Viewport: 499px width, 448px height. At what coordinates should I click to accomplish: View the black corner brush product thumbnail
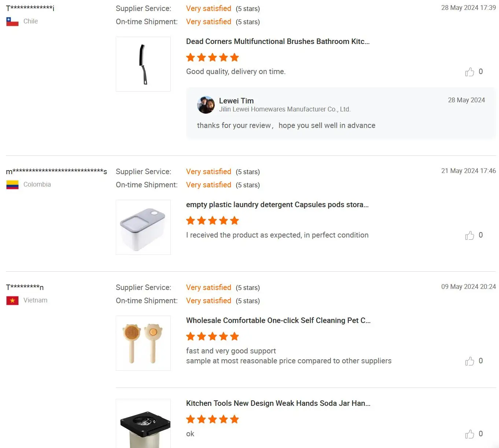tap(143, 64)
